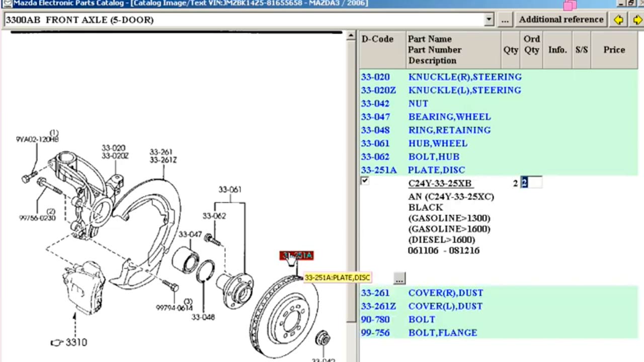The height and width of the screenshot is (362, 644).
Task: Click the 33-261Z label in the diagram
Action: point(163,160)
